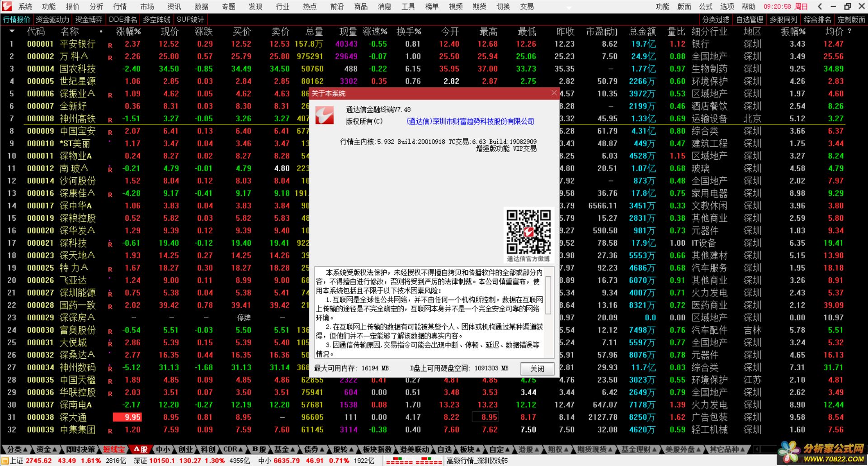Open the 交易 menu
This screenshot has width=868, height=466.
point(527,6)
